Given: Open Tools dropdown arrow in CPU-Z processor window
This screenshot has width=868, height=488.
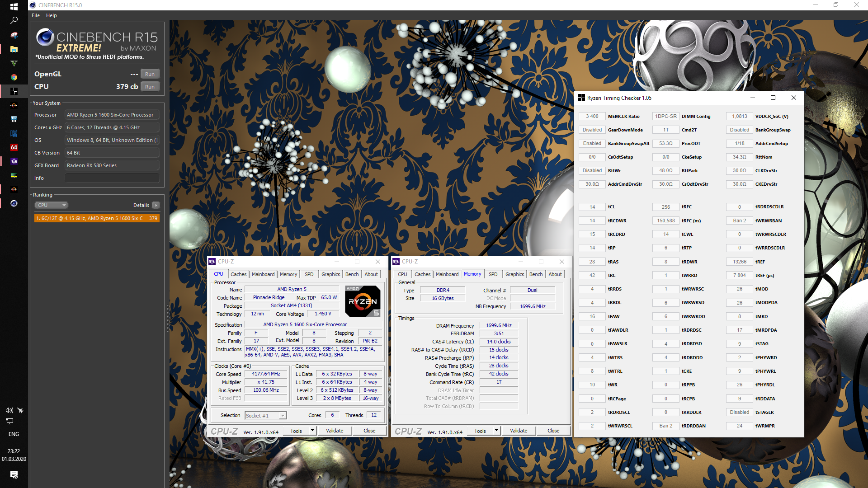Looking at the screenshot, I should coord(312,431).
